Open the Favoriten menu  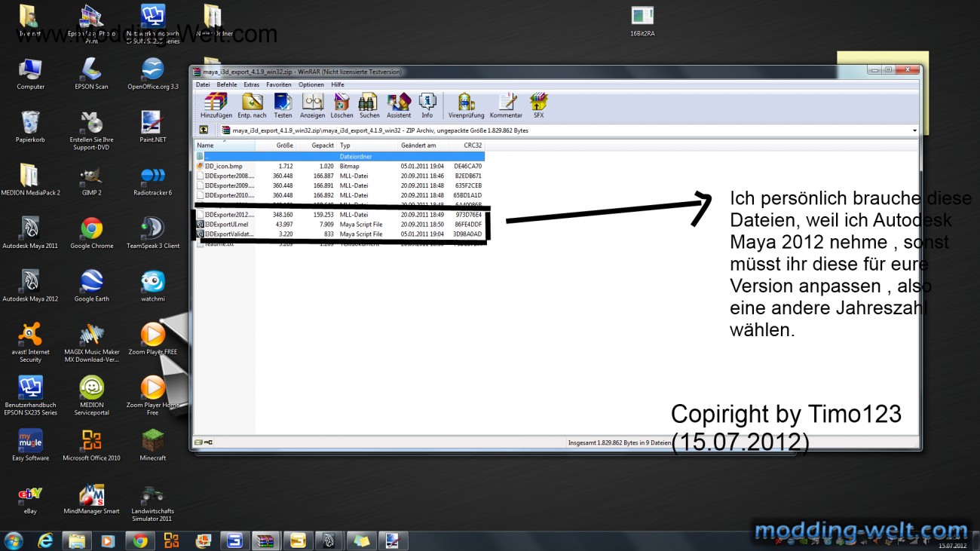[279, 84]
